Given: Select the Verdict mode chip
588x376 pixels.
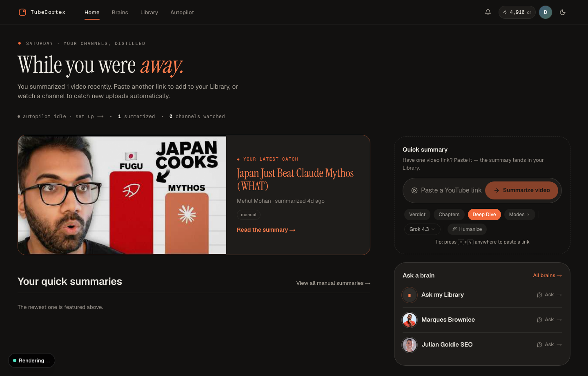Looking at the screenshot, I should 417,215.
